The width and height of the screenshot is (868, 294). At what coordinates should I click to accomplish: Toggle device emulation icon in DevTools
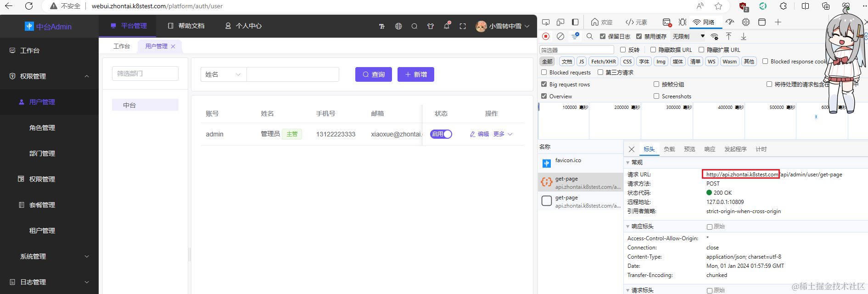point(560,22)
